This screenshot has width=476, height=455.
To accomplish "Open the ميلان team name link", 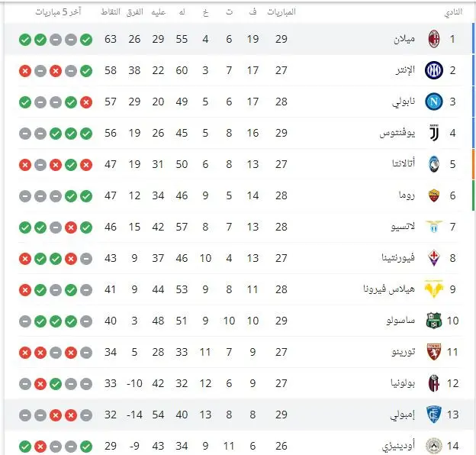I will [x=404, y=39].
